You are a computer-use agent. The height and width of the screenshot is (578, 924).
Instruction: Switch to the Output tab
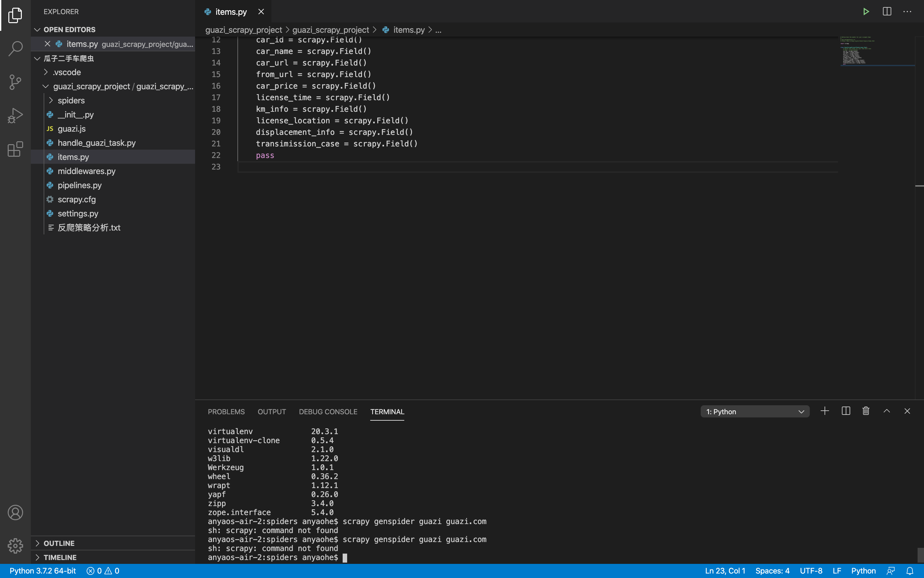tap(271, 412)
